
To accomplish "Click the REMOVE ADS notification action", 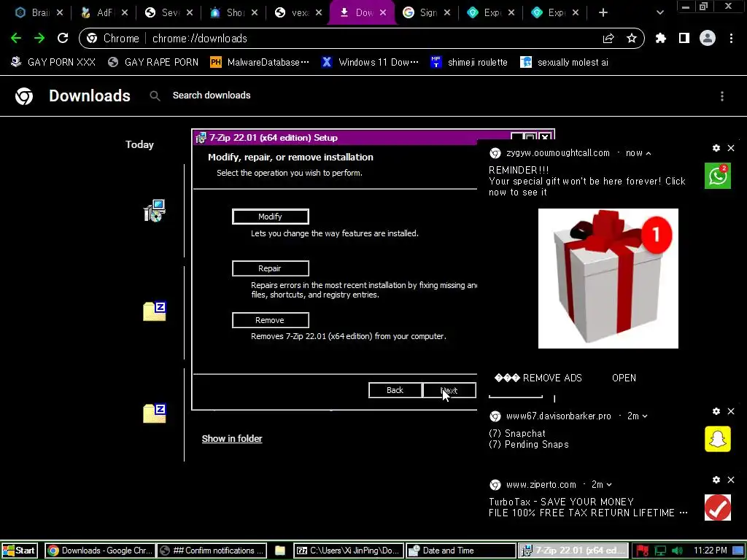I will click(x=538, y=378).
